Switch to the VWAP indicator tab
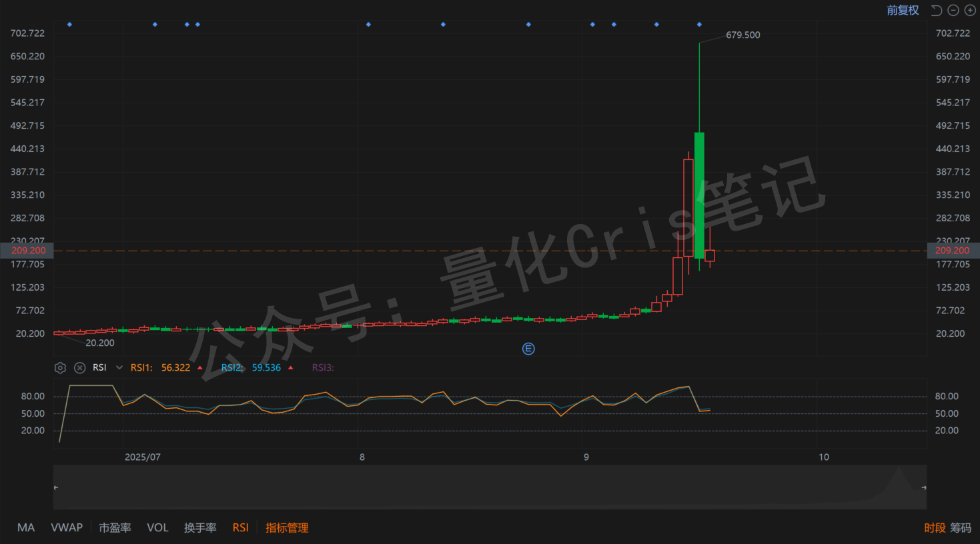This screenshot has height=544, width=980. [67, 527]
